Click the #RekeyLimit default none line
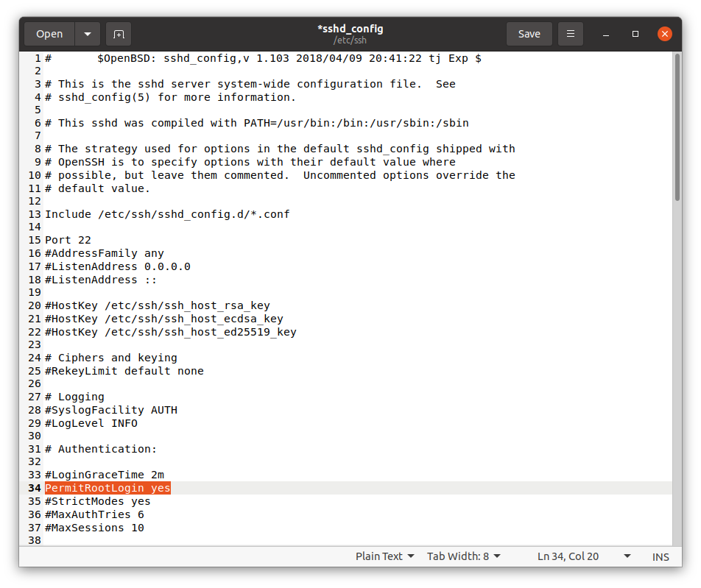The height and width of the screenshot is (588, 701). (124, 371)
